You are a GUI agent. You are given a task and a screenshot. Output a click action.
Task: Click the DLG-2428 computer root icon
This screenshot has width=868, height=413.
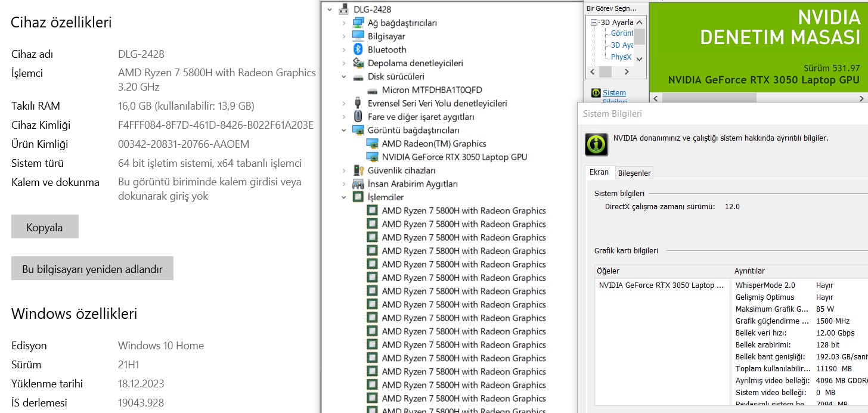344,10
